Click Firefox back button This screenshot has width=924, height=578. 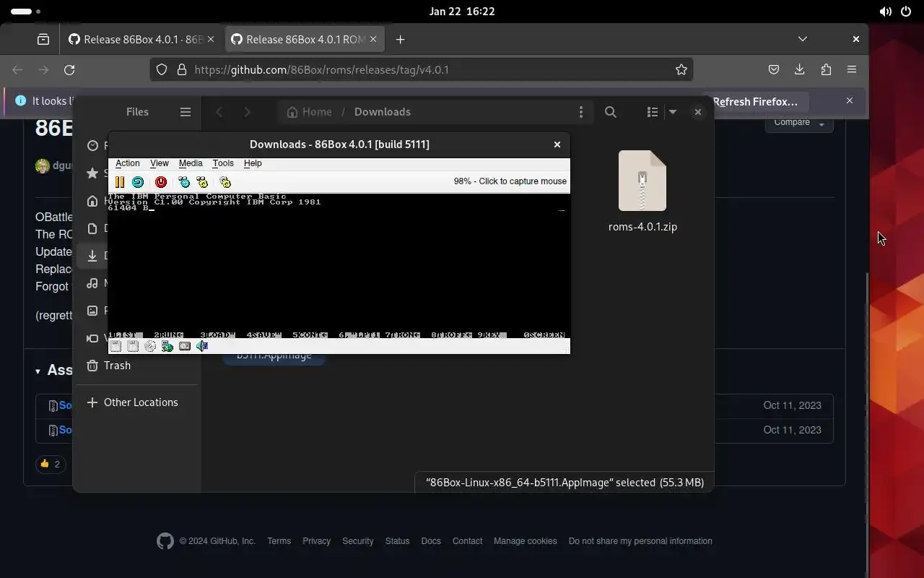tap(17, 70)
